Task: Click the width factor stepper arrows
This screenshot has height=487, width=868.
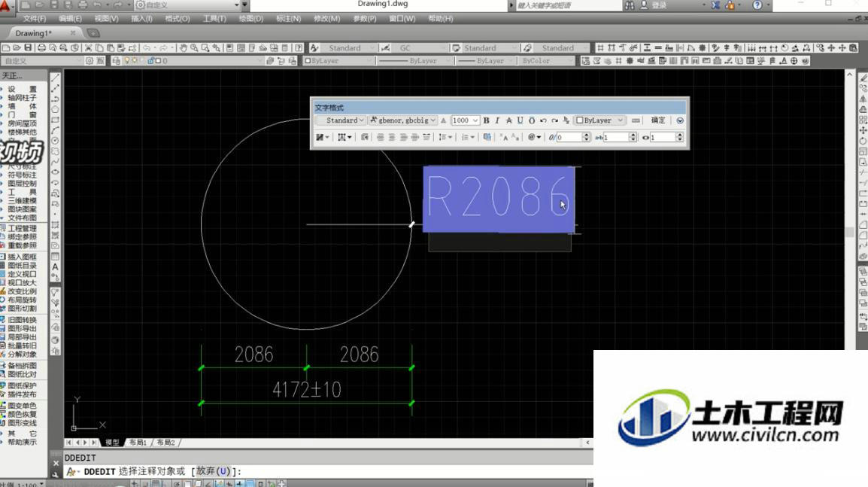Action: pos(680,137)
